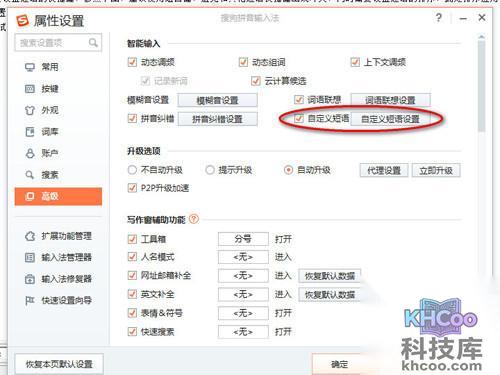Screen dimensions: 500x375
Task: Click 恢复默认数据 button in 英文补全 row
Action: click(x=330, y=295)
